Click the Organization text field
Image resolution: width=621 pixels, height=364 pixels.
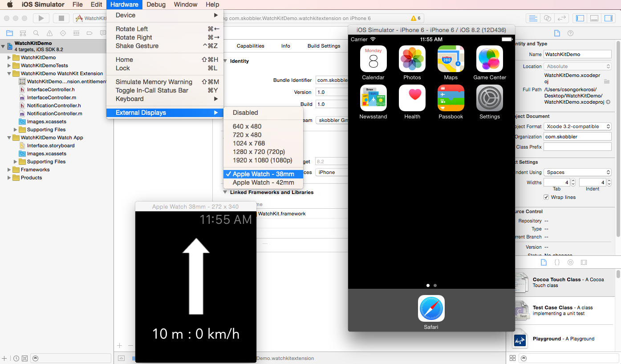point(577,137)
